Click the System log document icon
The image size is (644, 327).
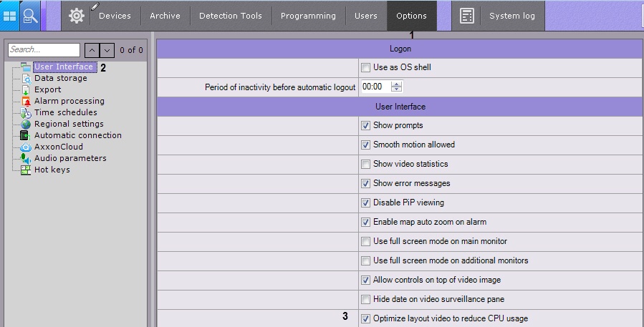click(467, 16)
